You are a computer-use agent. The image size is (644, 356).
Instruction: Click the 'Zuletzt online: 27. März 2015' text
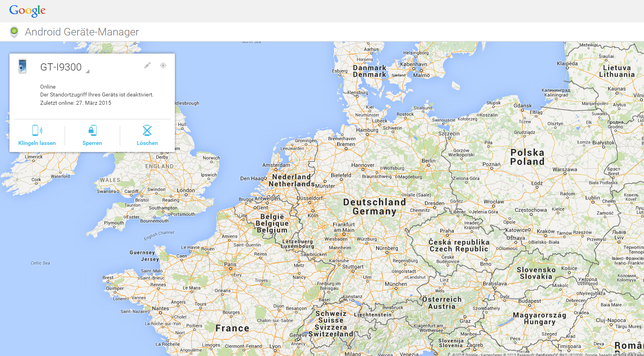tap(76, 103)
